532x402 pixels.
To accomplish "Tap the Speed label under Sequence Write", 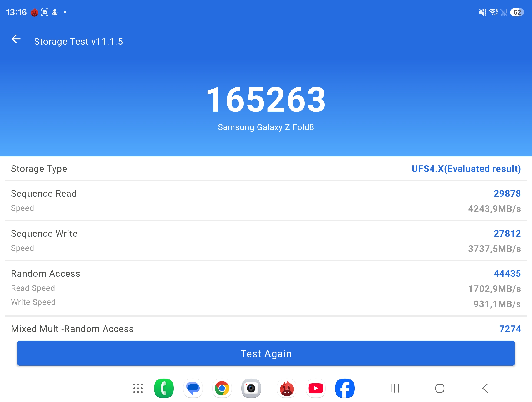I will tap(22, 248).
